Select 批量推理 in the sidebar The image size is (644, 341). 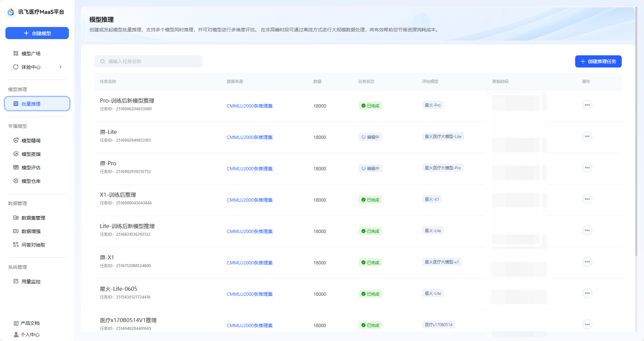tap(37, 104)
